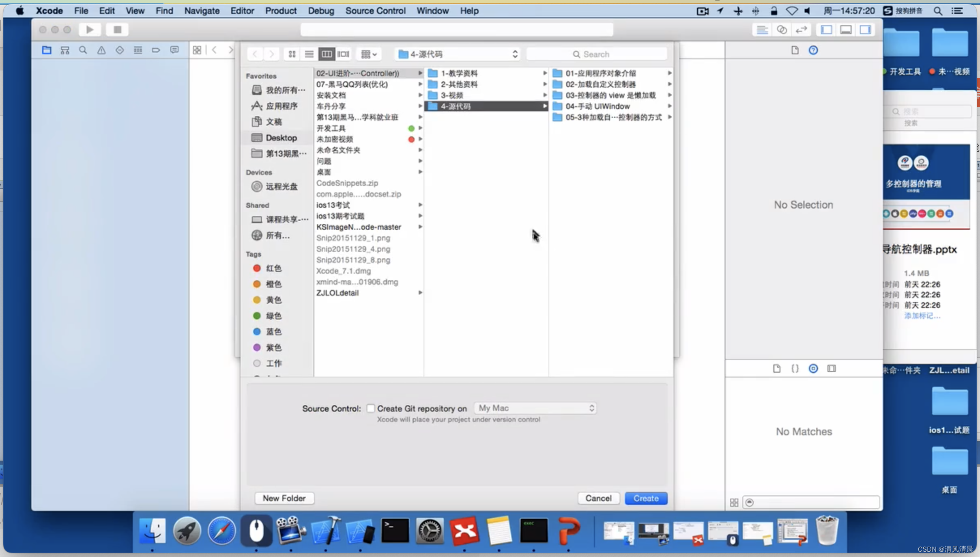Toggle Create Git repository checkbox

click(x=371, y=408)
